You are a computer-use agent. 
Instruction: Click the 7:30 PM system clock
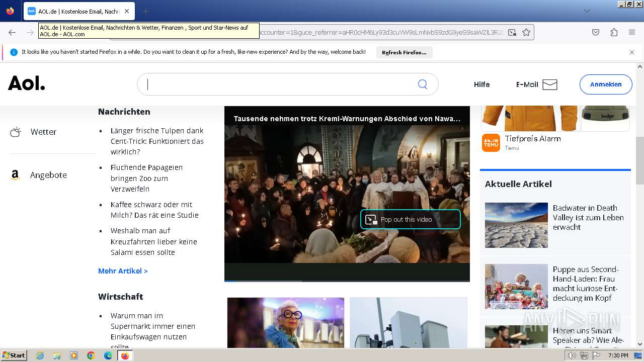pyautogui.click(x=618, y=355)
